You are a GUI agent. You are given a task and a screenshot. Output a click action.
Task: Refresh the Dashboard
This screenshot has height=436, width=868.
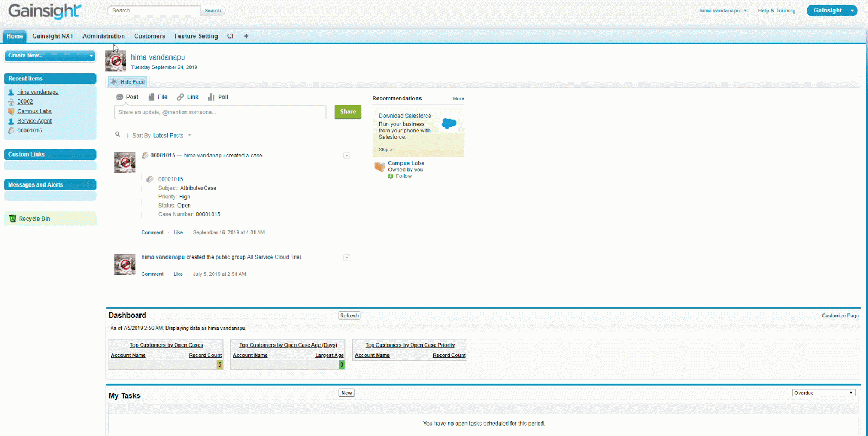point(349,316)
